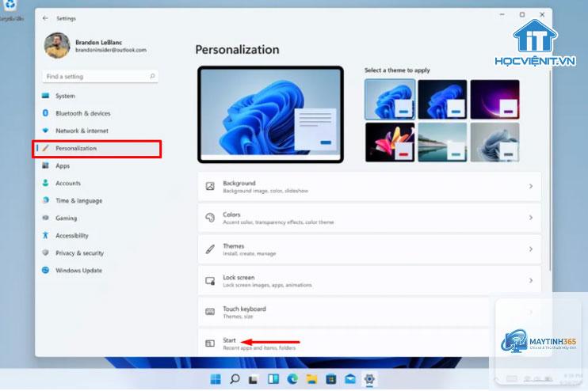This screenshot has height=391, width=588.
Task: Open Task View on the taskbar
Action: pos(254,380)
